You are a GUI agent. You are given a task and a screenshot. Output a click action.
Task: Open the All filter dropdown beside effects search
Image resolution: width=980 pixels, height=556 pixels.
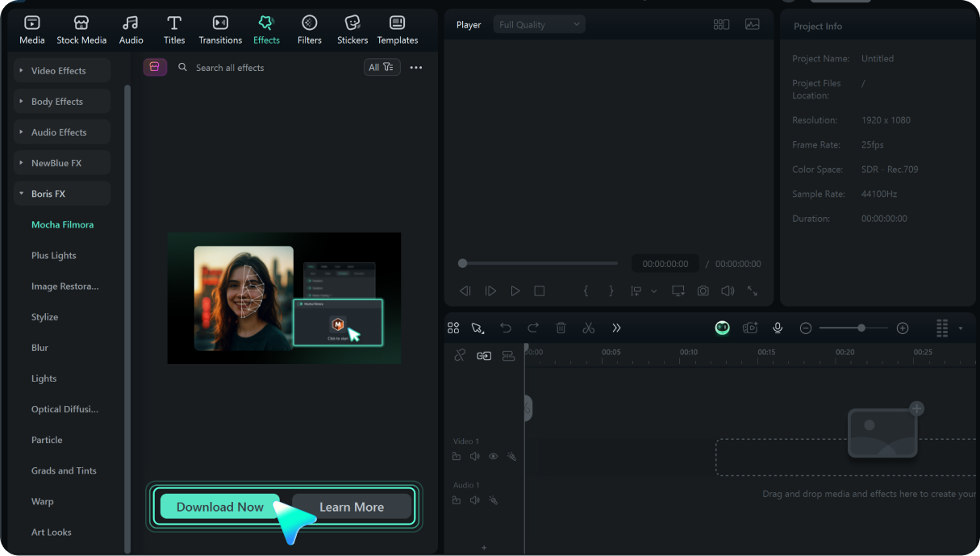[x=382, y=67]
